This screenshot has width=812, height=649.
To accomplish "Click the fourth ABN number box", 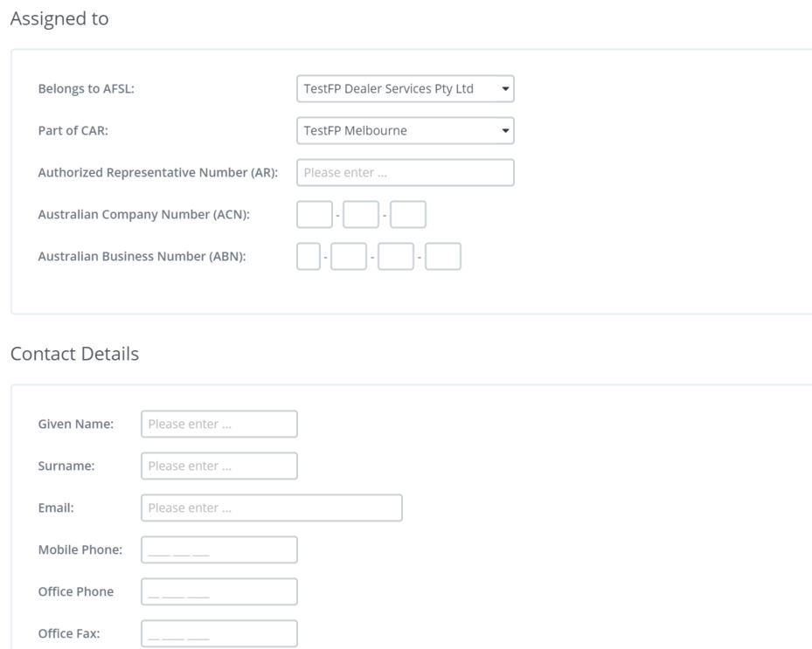I will pos(443,257).
